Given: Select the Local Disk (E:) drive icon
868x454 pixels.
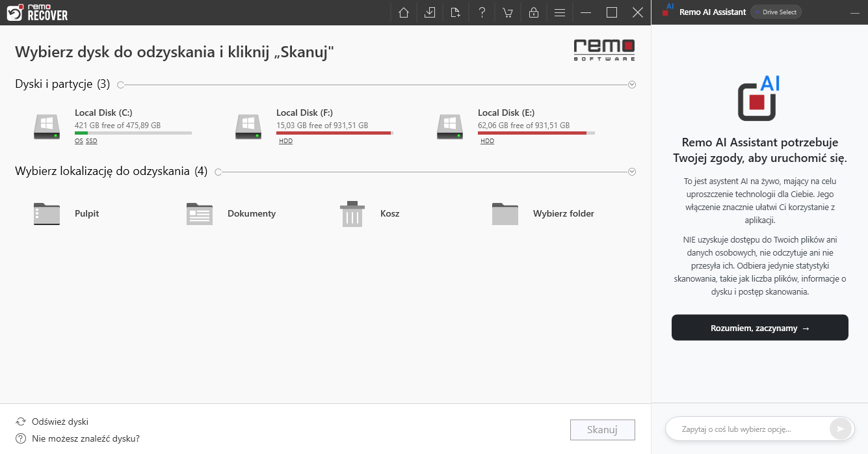Looking at the screenshot, I should (450, 126).
